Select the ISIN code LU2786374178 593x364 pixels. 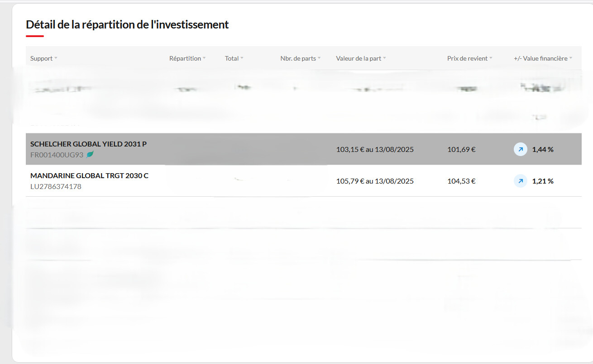56,186
